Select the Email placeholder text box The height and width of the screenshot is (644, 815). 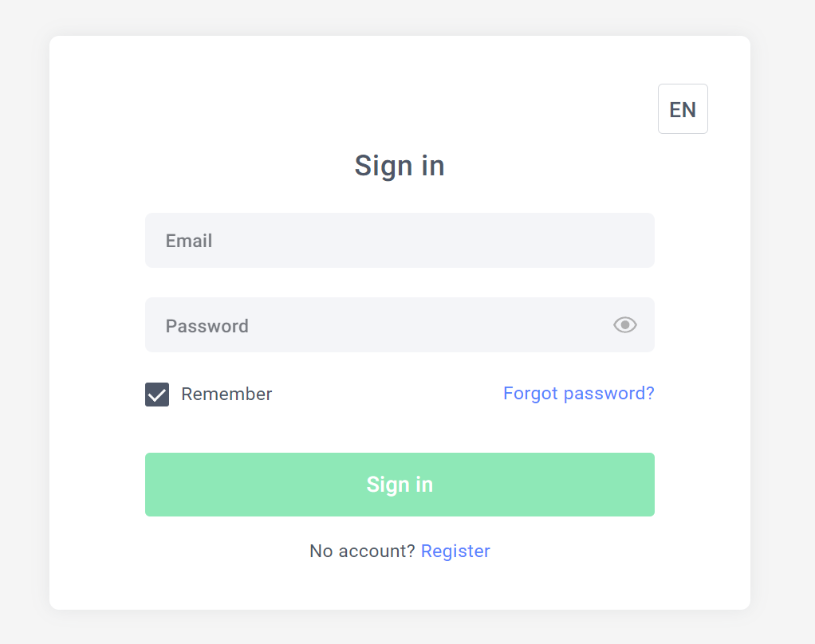point(399,241)
